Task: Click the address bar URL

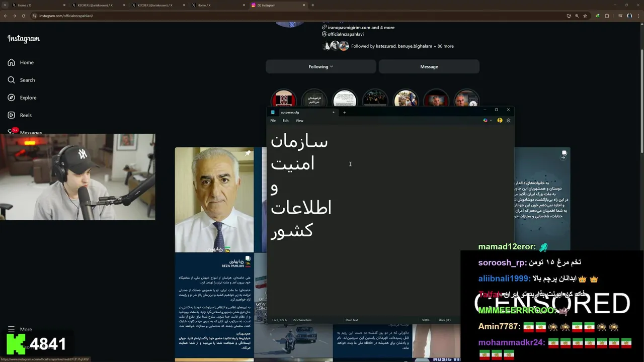Action: coord(66,16)
